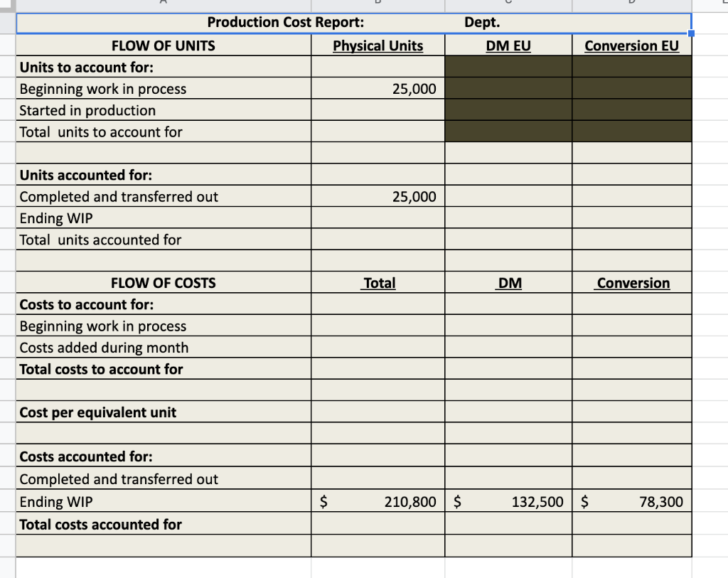Viewport: 728px width, 578px height.
Task: Click the 'Costs accounted for:' heading
Action: click(x=164, y=456)
